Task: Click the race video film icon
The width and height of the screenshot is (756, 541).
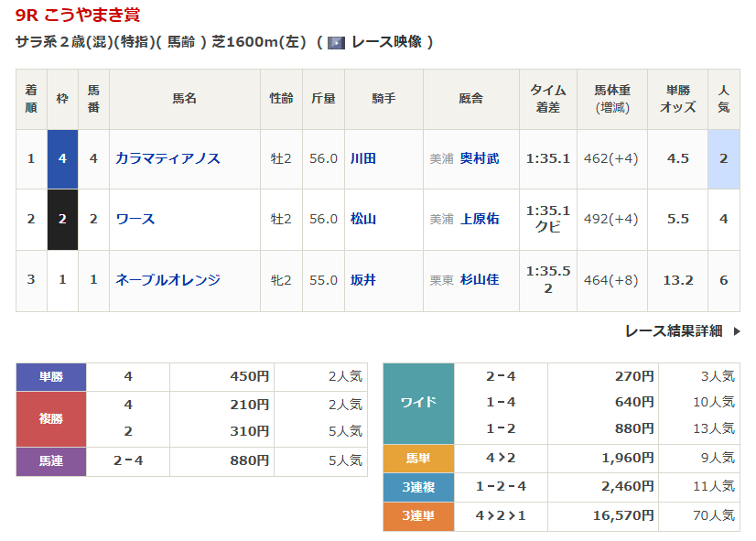Action: [336, 42]
